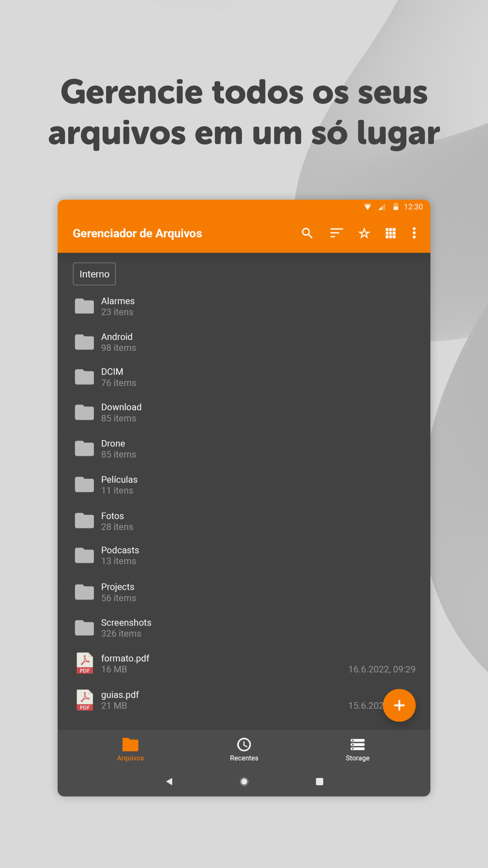This screenshot has height=868, width=488.
Task: Click the Gerenciador de Arquivos title
Action: point(137,233)
